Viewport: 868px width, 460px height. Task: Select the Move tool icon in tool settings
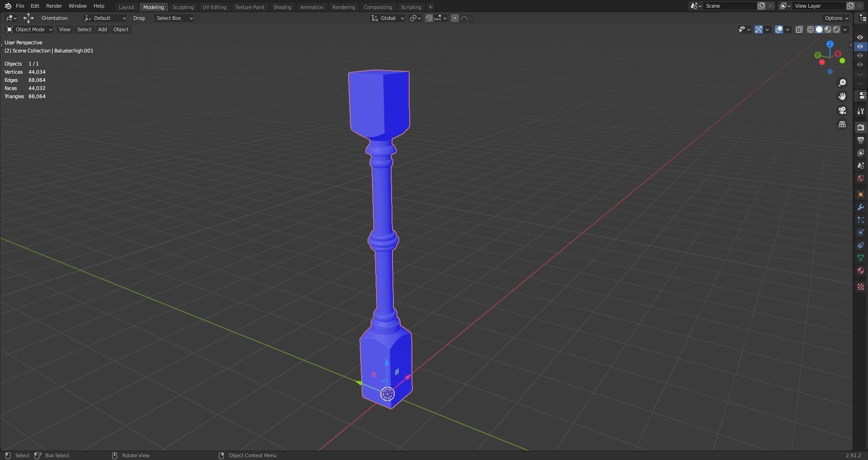[28, 18]
